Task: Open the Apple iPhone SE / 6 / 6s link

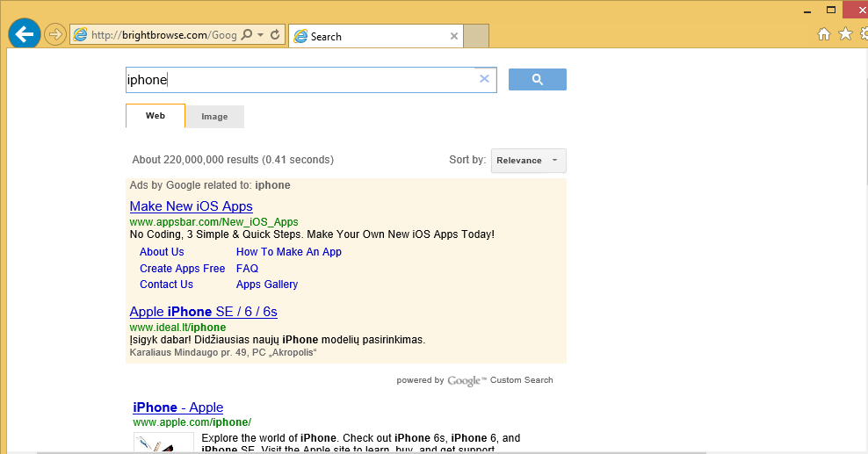Action: [x=203, y=312]
